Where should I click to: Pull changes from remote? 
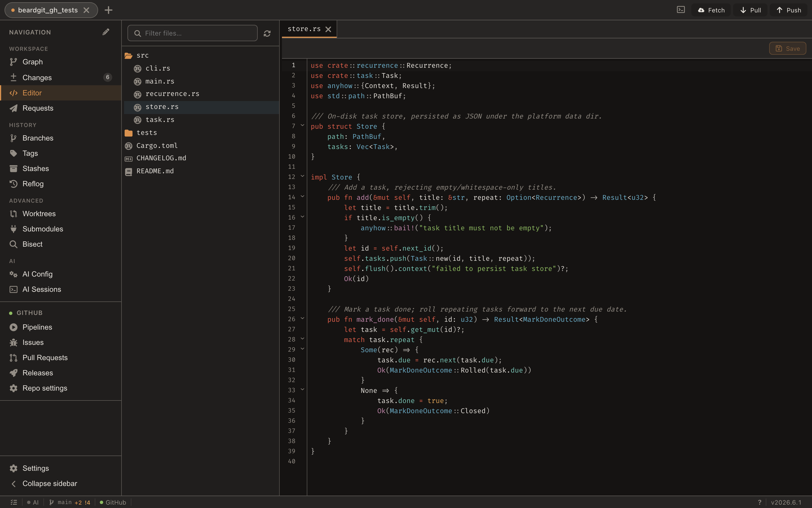[750, 10]
